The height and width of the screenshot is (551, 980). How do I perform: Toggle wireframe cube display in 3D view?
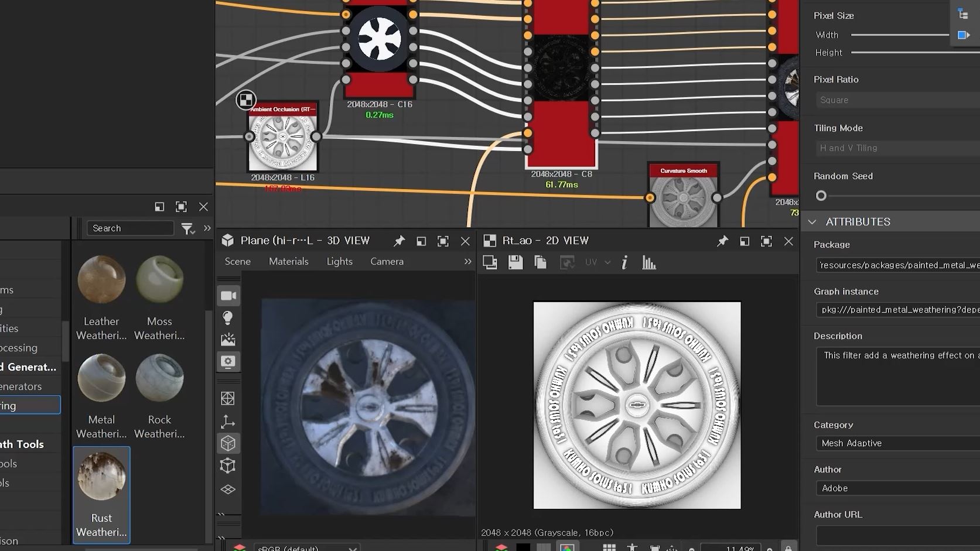point(228,466)
